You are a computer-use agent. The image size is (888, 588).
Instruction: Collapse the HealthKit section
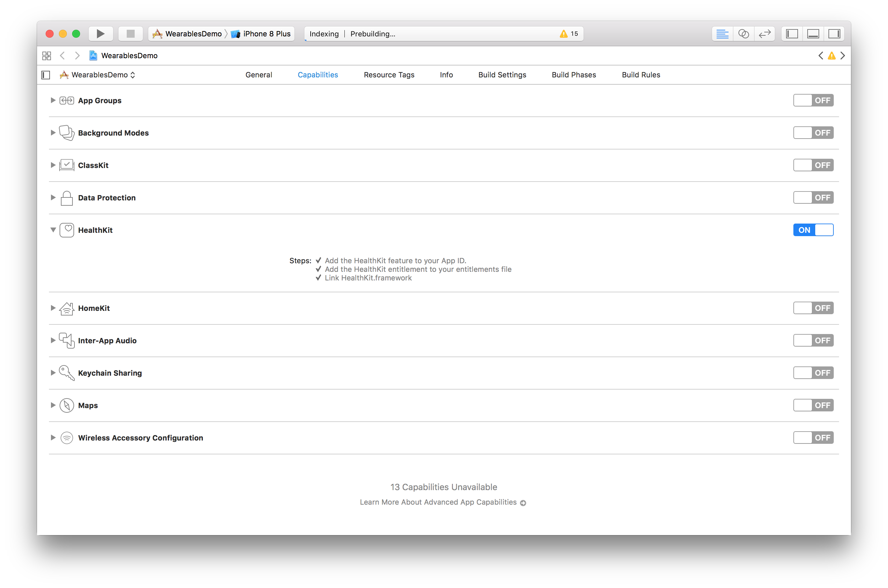coord(53,230)
